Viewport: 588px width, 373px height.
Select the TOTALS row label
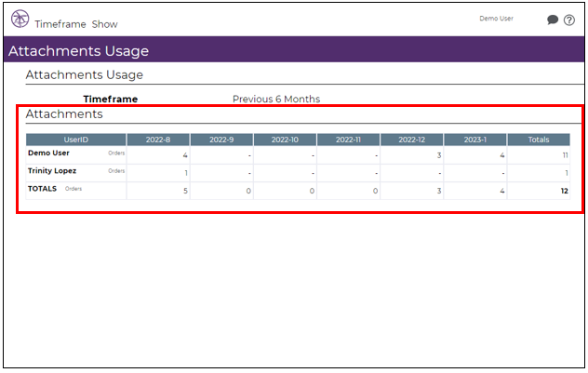tap(43, 189)
